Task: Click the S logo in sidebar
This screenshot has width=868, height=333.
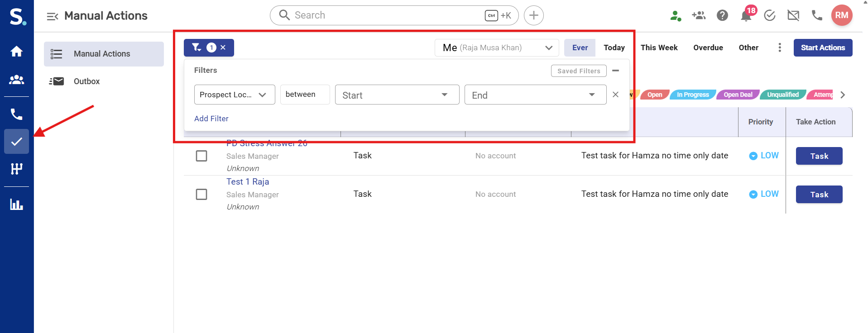Action: (x=17, y=16)
